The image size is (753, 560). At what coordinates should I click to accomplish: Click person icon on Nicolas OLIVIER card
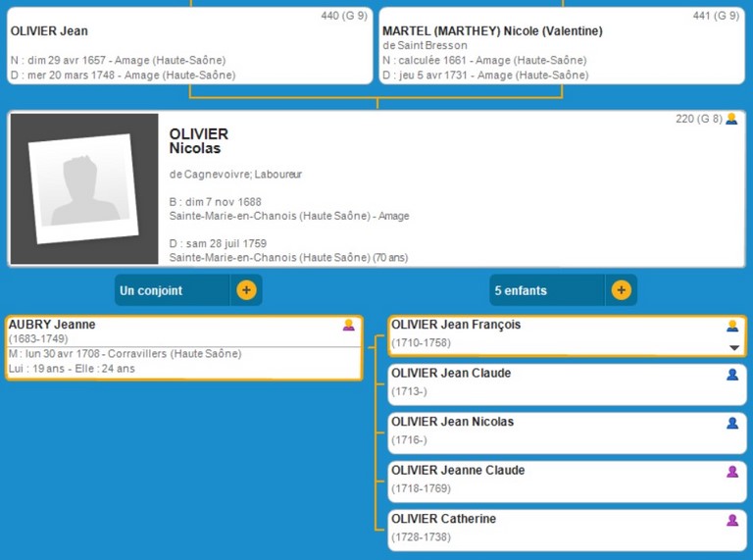pos(731,120)
